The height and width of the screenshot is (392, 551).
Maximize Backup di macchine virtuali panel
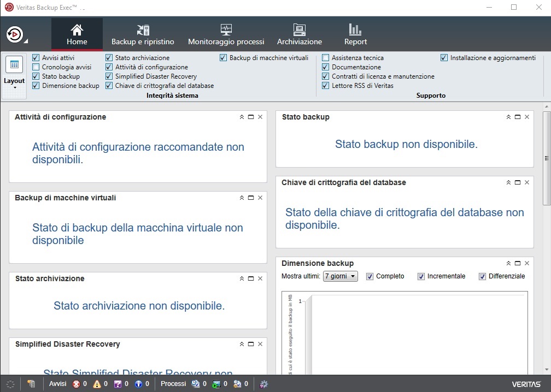pos(251,198)
